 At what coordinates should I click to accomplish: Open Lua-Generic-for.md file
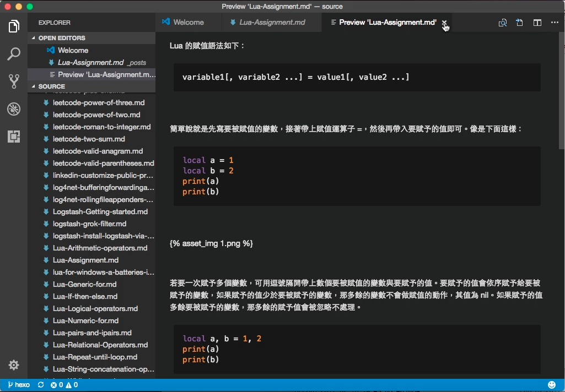point(92,285)
